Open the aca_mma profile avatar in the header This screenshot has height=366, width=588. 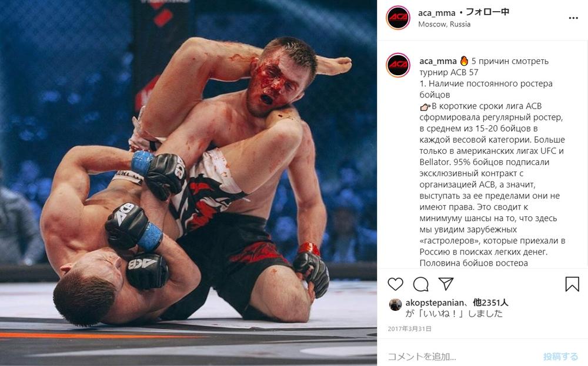pos(398,18)
